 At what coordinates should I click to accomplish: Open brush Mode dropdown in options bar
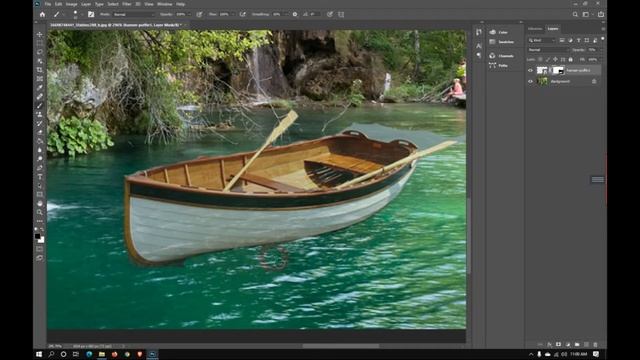(133, 14)
